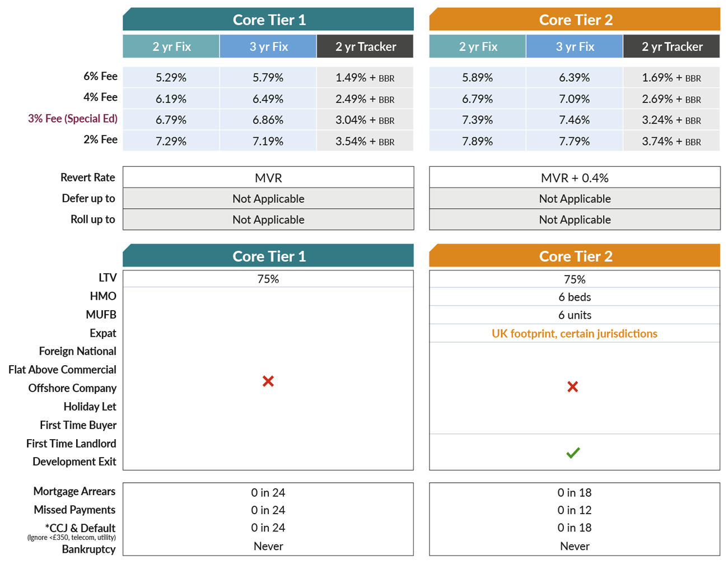This screenshot has height=564, width=728.
Task: Click Core Tier 2 3 yr Fix column header
Action: [575, 46]
